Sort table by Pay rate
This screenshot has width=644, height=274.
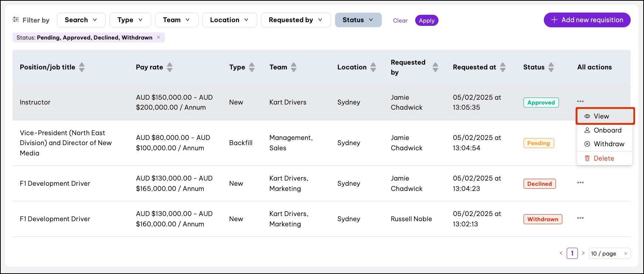tap(170, 67)
